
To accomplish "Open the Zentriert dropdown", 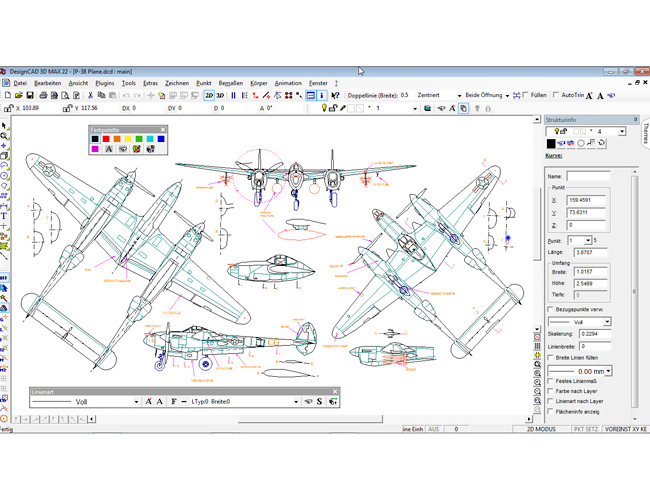I will (x=459, y=95).
